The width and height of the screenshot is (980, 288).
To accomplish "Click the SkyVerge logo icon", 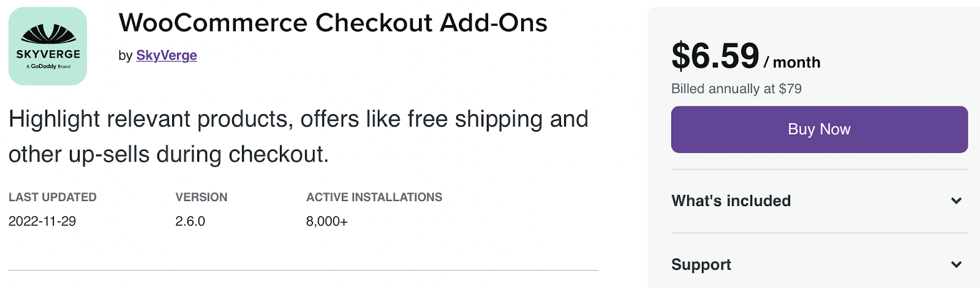I will (x=48, y=46).
